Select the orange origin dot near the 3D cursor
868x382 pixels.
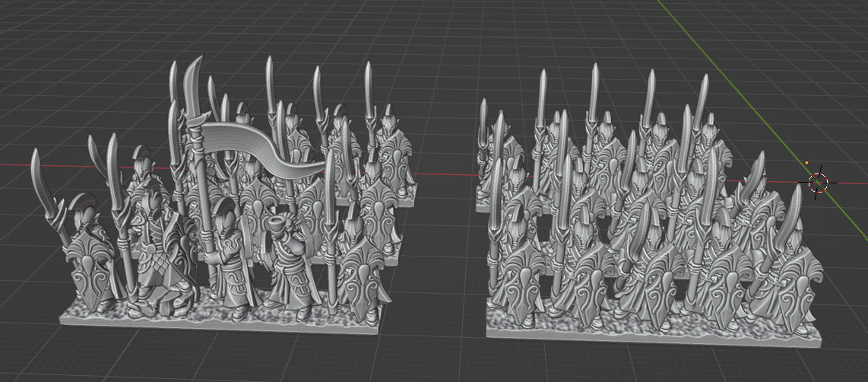point(806,163)
